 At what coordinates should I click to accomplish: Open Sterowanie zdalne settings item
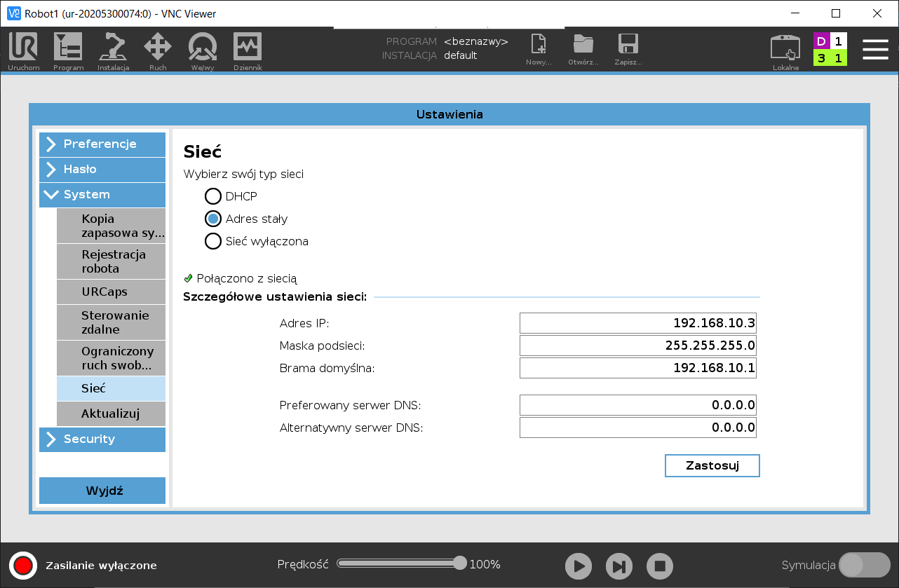click(111, 322)
